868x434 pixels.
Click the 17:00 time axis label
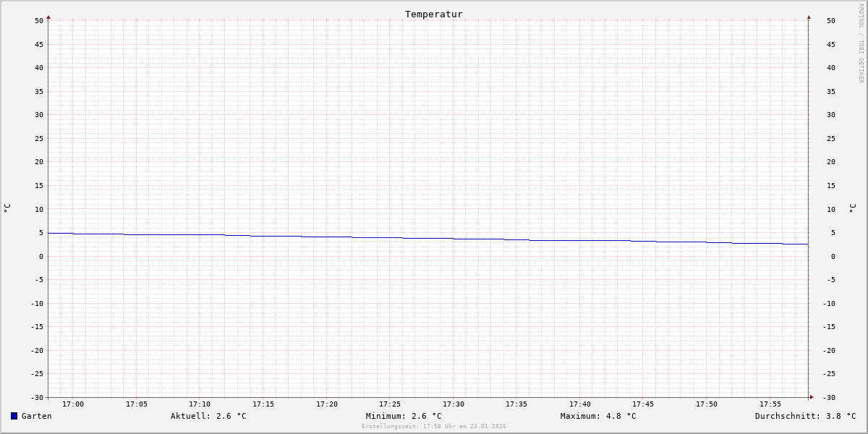[73, 404]
